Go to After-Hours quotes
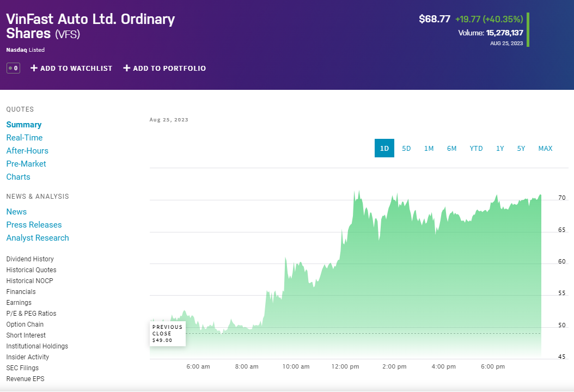The height and width of the screenshot is (392, 574). 27,151
